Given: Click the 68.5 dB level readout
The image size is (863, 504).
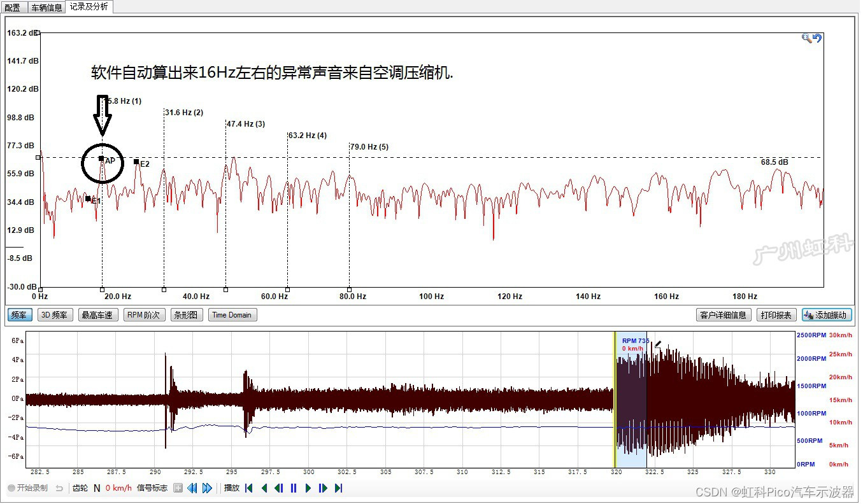Looking at the screenshot, I should click(x=774, y=162).
